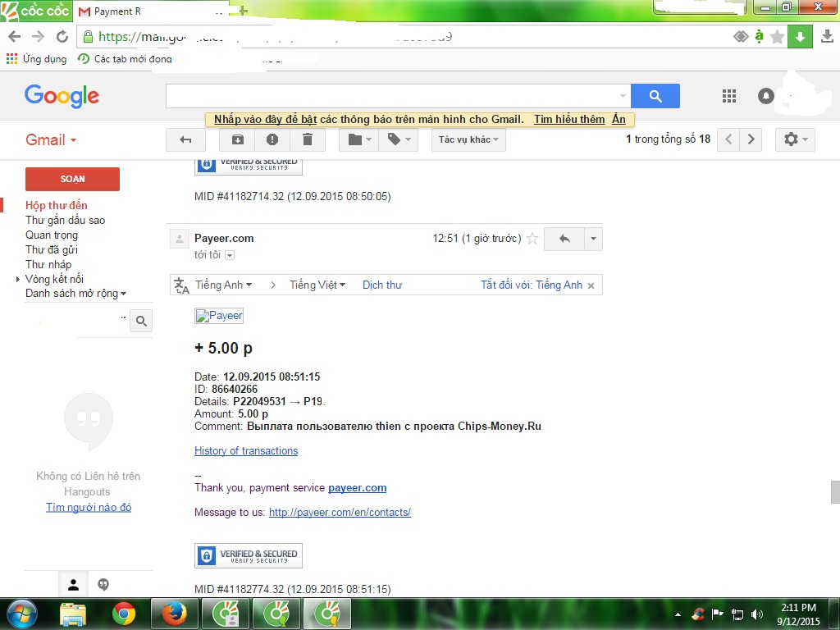Open the Quan trọng folder
Screen dimensions: 840x630
(x=52, y=235)
